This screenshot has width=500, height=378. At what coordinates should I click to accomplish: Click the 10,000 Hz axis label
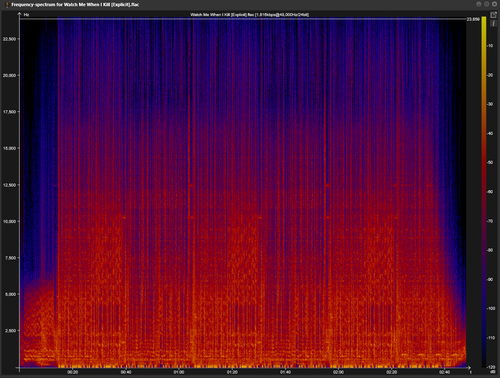pyautogui.click(x=9, y=221)
